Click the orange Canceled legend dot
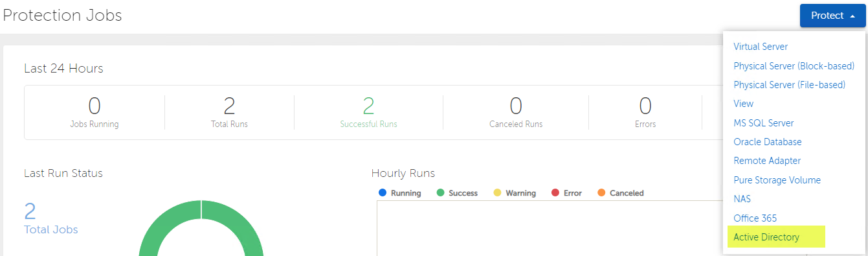This screenshot has height=256, width=868. point(601,192)
